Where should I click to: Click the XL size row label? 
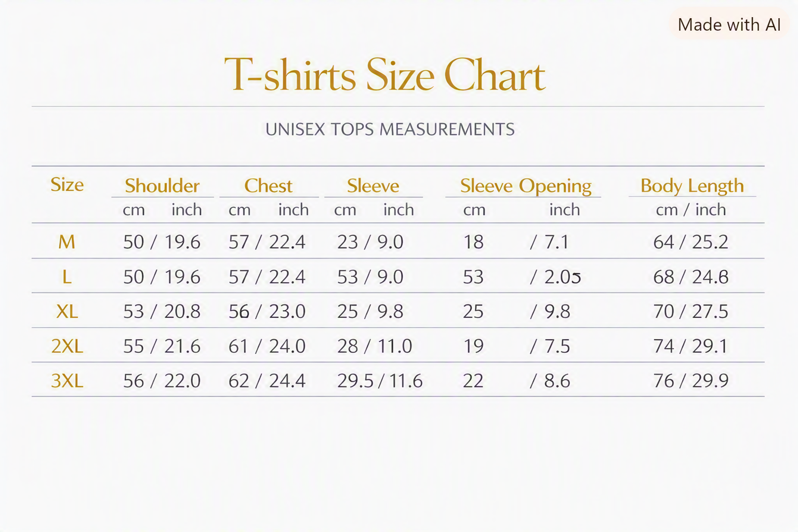67,311
